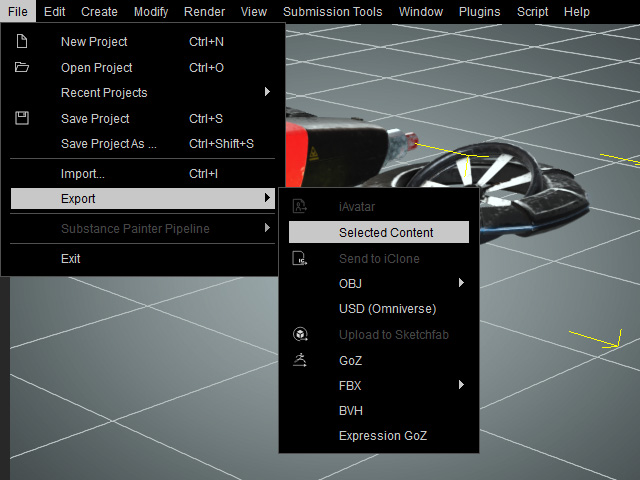Click the Open Project folder icon
The image size is (640, 480).
[22, 68]
